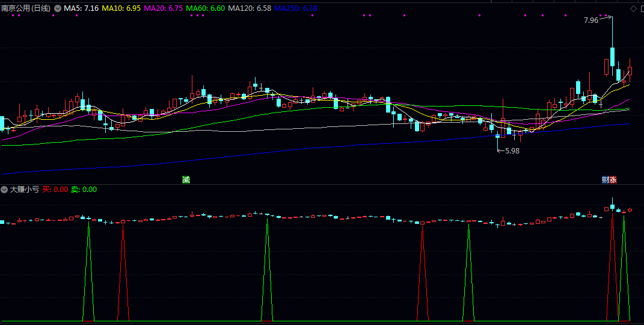Screen dimensions: 644x325
Task: Click the diamond icon at top right
Action: [633, 8]
